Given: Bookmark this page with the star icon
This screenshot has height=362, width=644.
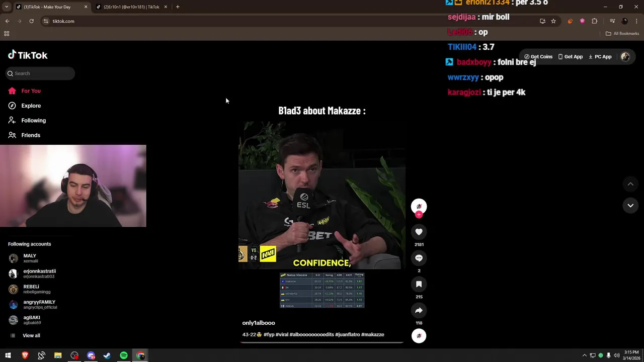Looking at the screenshot, I should pos(553,21).
